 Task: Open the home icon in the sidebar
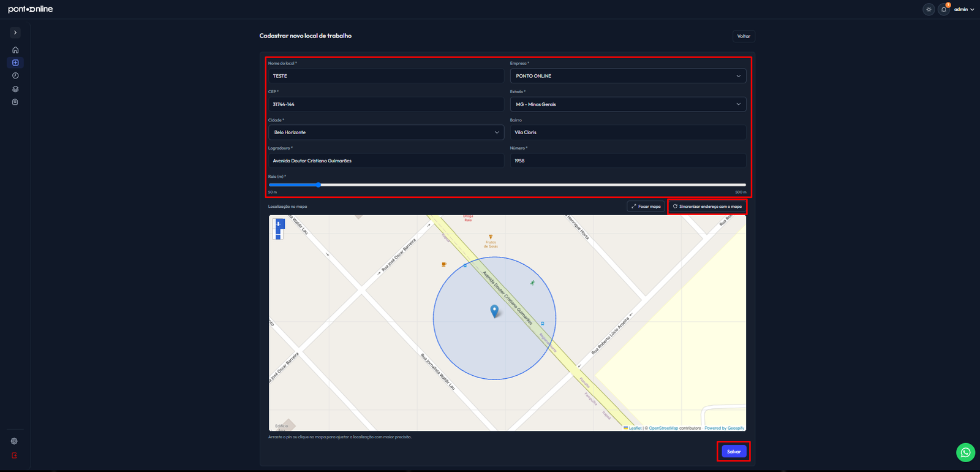(x=15, y=50)
